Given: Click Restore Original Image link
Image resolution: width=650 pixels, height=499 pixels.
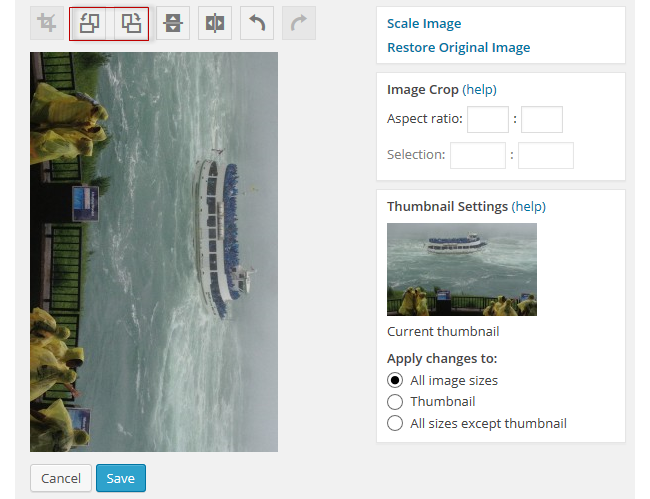Looking at the screenshot, I should [458, 48].
